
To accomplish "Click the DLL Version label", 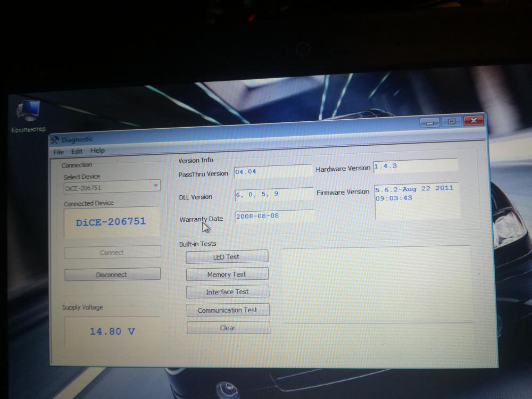I will click(195, 197).
